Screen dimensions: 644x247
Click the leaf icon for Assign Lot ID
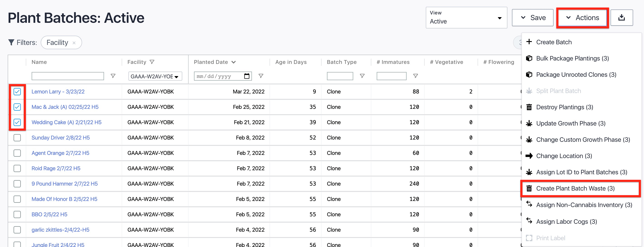tap(529, 172)
